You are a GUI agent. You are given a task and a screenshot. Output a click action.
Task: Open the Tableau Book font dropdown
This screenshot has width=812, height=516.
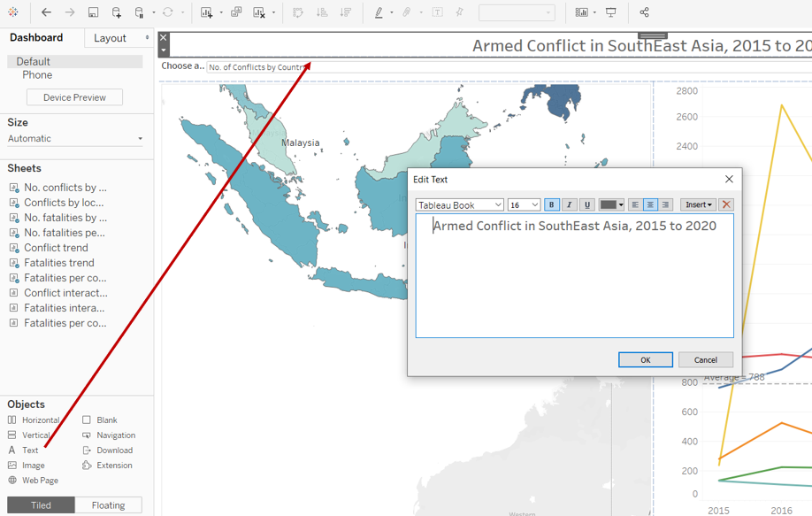coord(460,204)
